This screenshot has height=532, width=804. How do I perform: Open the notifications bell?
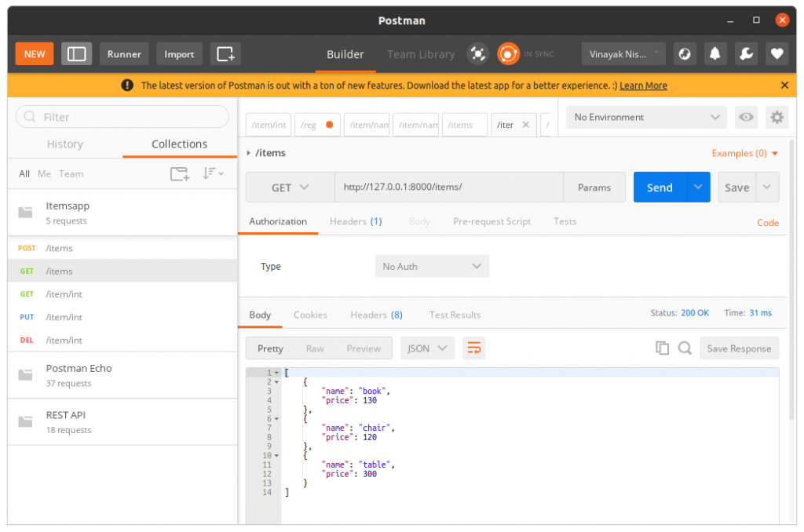point(715,54)
